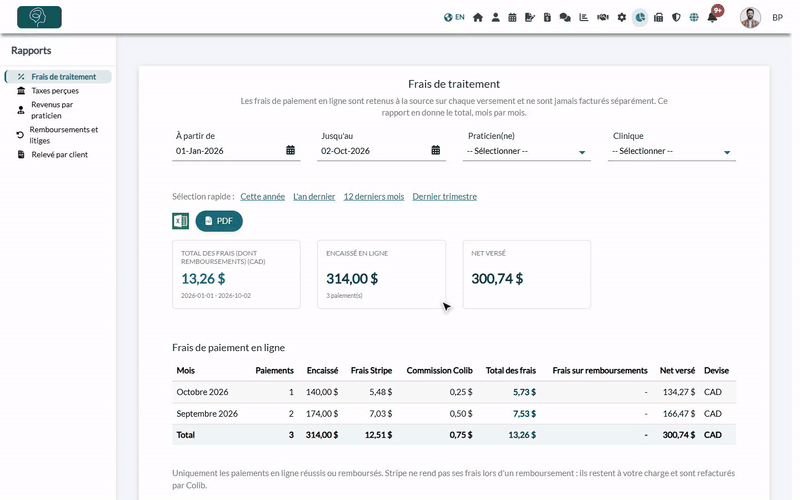Viewport: 800px width, 500px height.
Task: Open the Praticien(ne) dropdown
Action: point(527,151)
